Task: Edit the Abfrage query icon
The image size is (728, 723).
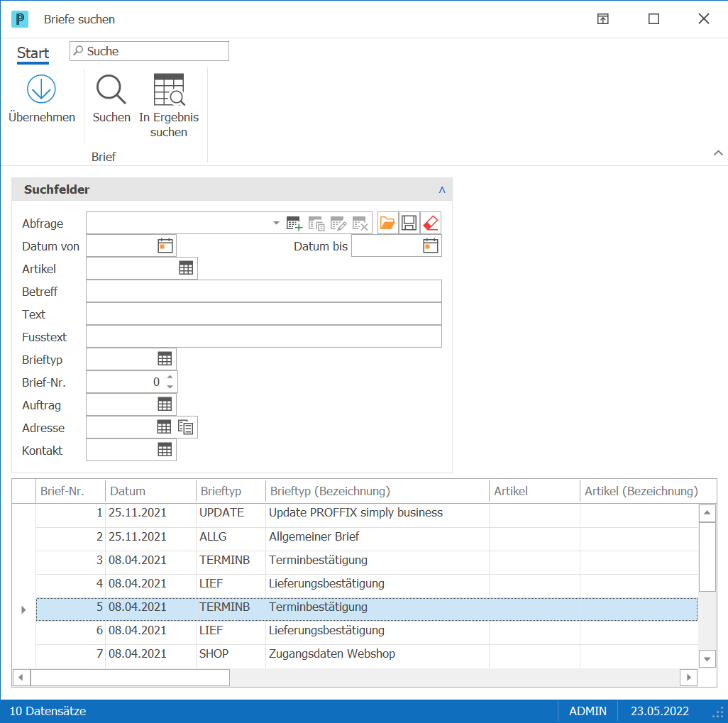Action: [x=338, y=223]
